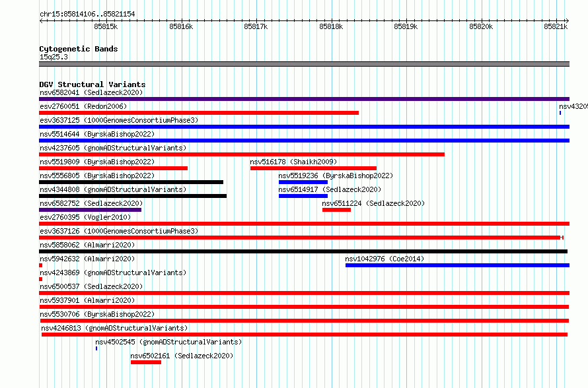Open nsv4246813 (gnomADStructuralVariants) label
This screenshot has height=388, width=588.
click(x=114, y=328)
